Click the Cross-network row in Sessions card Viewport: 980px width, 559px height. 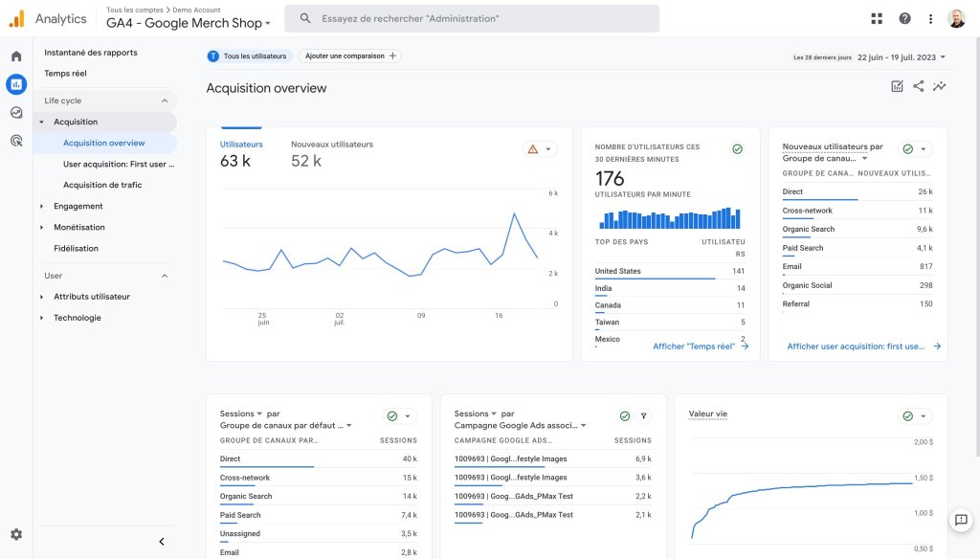coord(318,478)
